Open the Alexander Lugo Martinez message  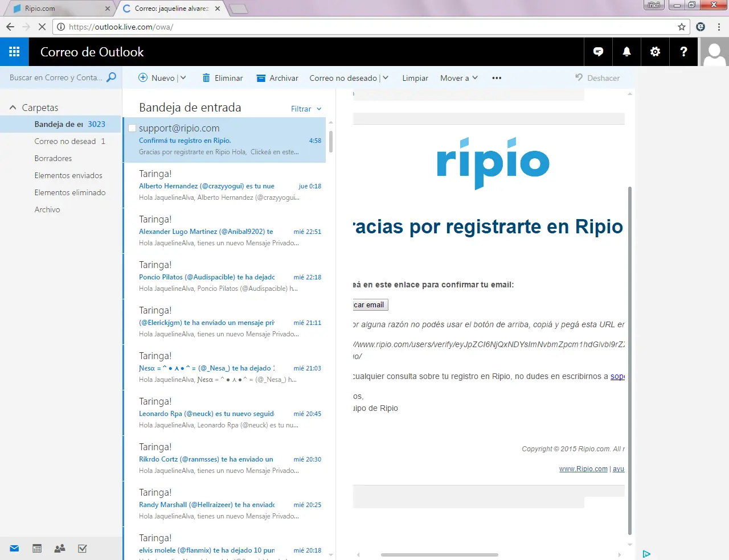pos(224,231)
